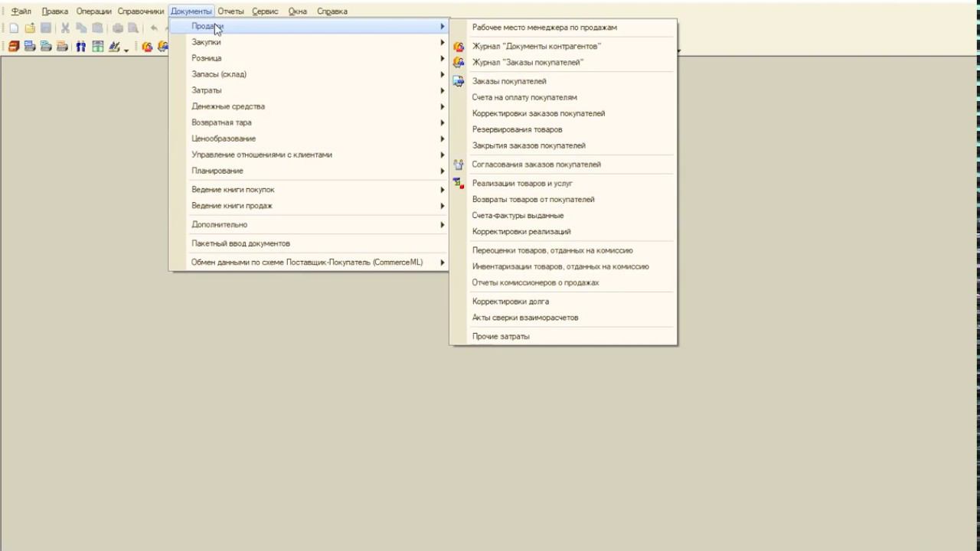The width and height of the screenshot is (980, 551).
Task: Expand Обмен данными по схеме Поставщик-Покупатель
Action: pyautogui.click(x=309, y=262)
